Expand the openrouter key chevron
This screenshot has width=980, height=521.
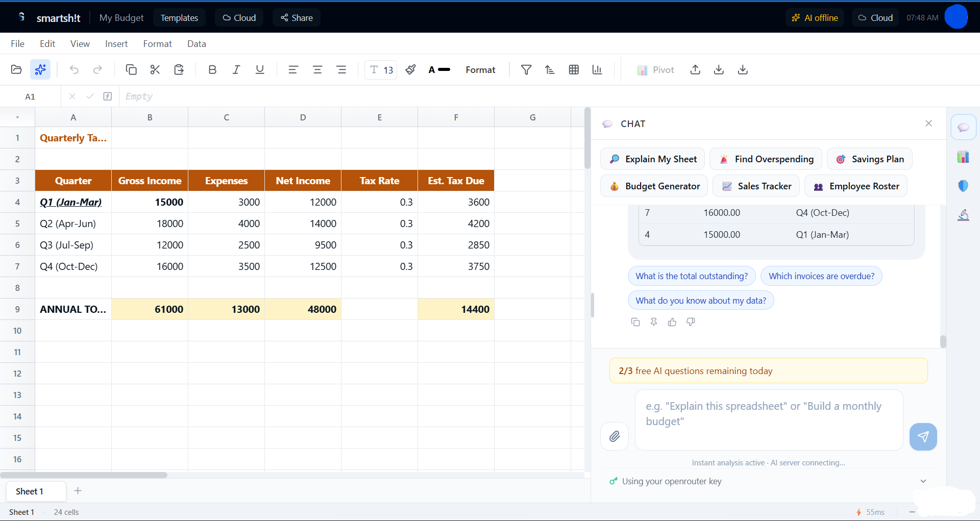click(x=923, y=481)
